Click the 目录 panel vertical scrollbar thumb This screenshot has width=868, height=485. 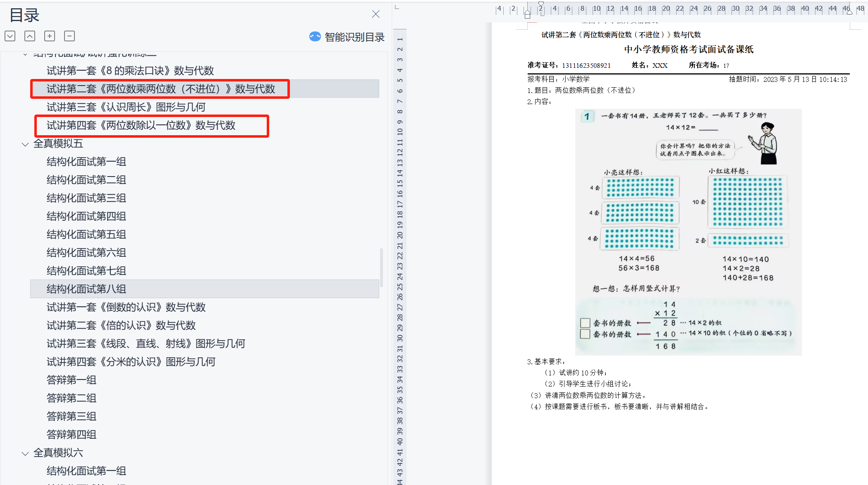[x=381, y=268]
